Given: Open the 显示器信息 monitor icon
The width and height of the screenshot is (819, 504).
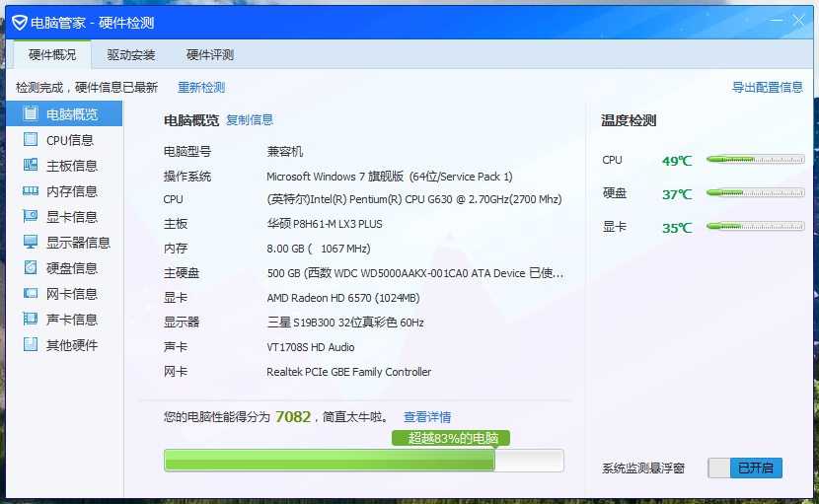Looking at the screenshot, I should coord(31,242).
